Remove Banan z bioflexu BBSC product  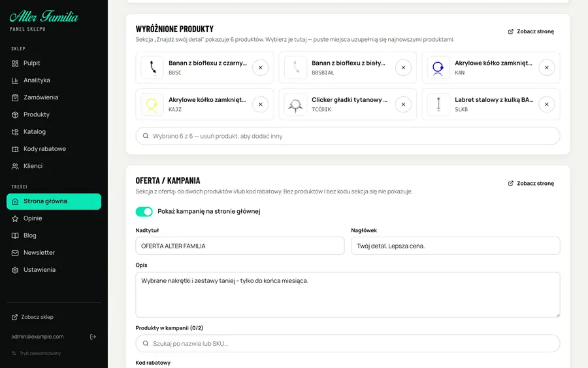point(260,68)
